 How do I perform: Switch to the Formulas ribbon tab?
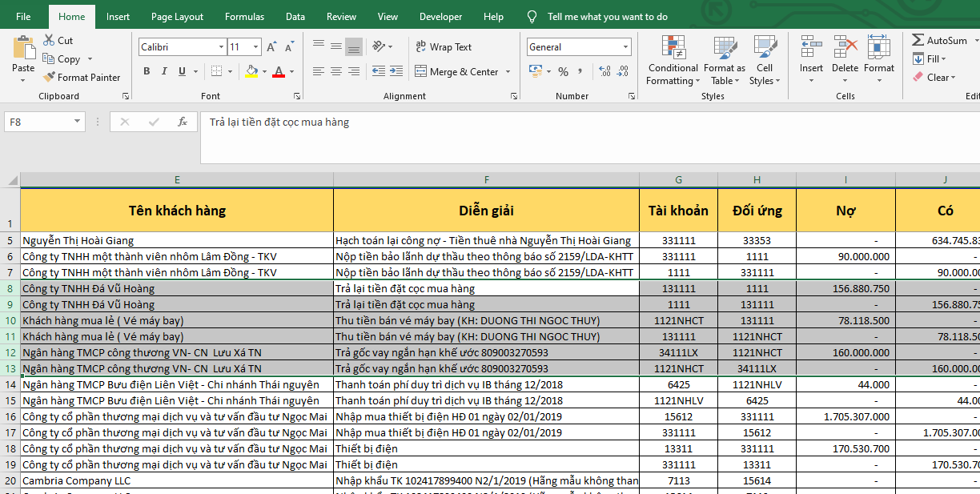(x=244, y=17)
